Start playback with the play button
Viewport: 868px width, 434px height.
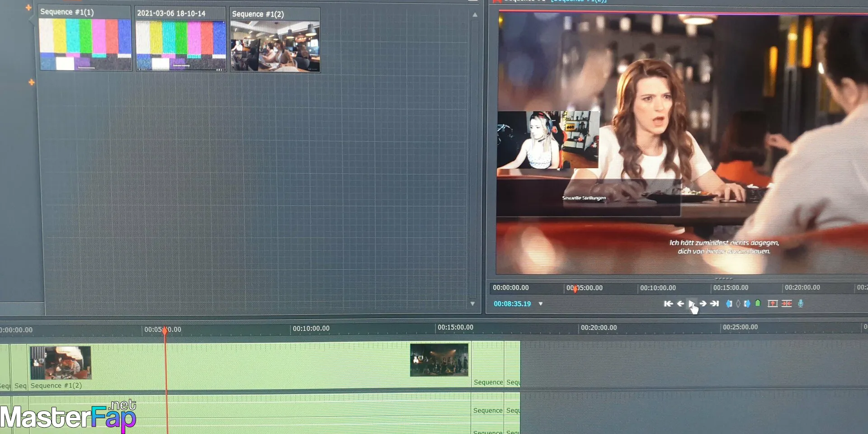(x=691, y=304)
